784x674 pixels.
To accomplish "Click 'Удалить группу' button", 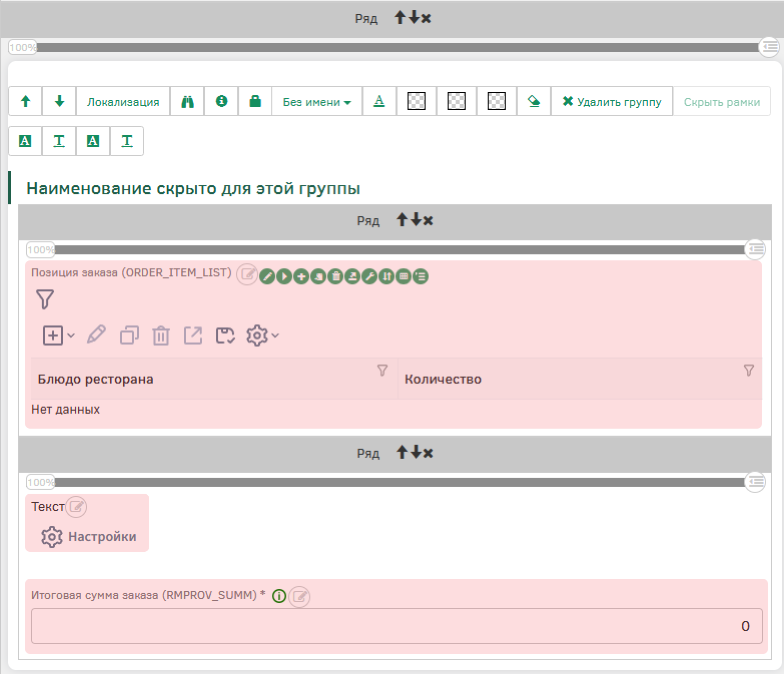I will coord(611,102).
